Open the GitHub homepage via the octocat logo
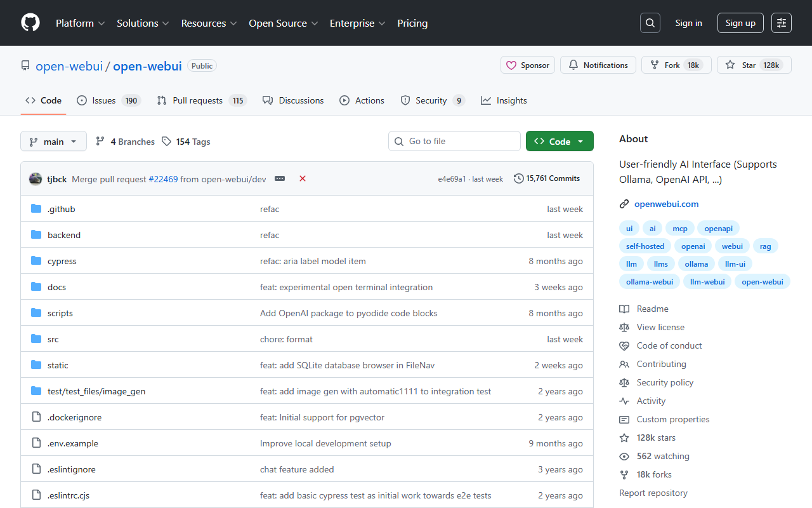The image size is (812, 508). click(x=30, y=23)
